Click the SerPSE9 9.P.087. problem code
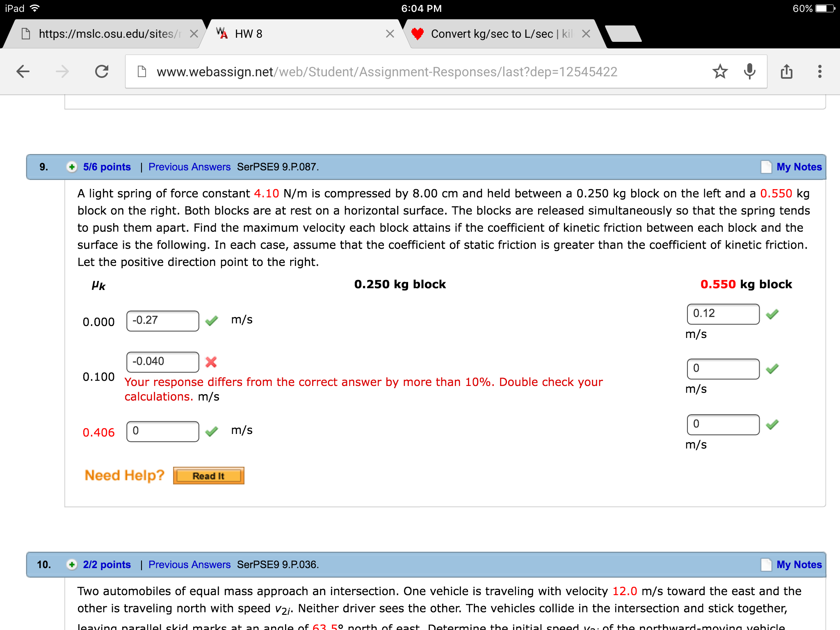This screenshot has width=840, height=630. [278, 167]
